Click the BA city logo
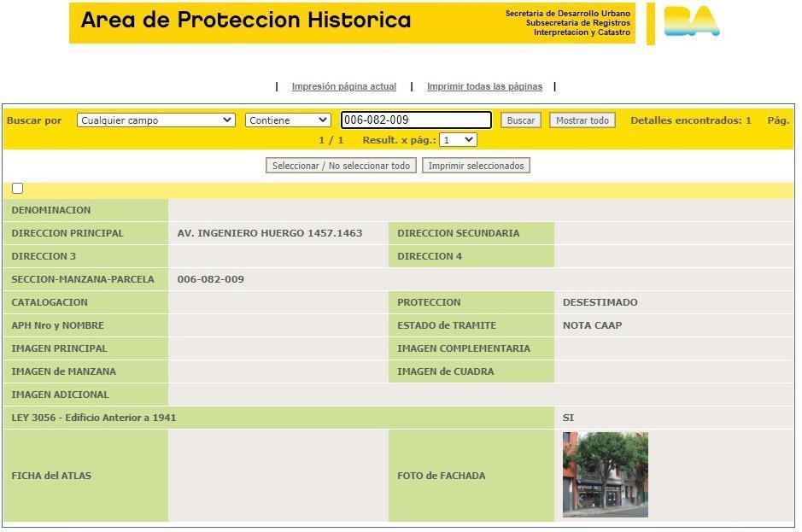 (x=692, y=21)
